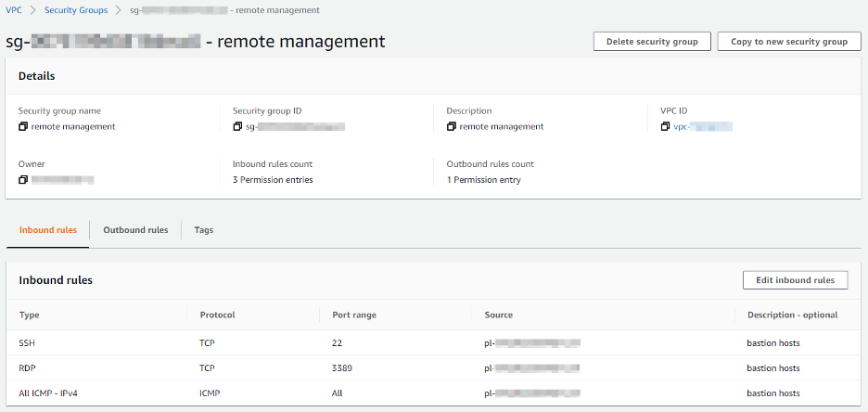Viewport: 868px width, 412px height.
Task: Copy the security group ID value
Action: (237, 126)
